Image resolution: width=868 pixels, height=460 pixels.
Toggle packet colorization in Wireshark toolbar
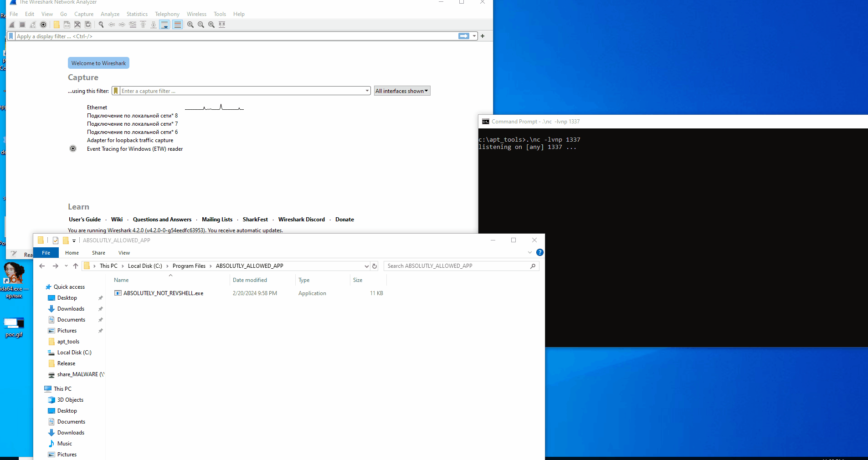(178, 25)
